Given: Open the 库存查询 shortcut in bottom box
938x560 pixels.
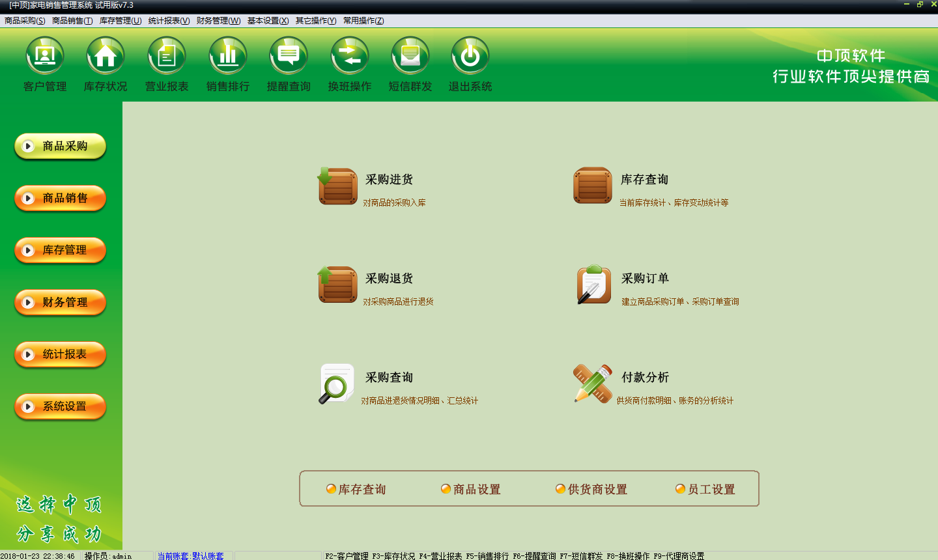Looking at the screenshot, I should coord(356,489).
